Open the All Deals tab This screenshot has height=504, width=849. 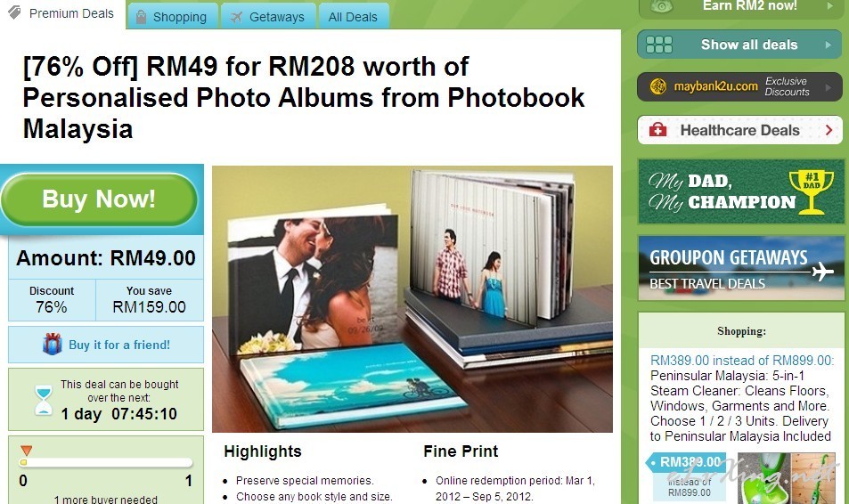tap(353, 16)
